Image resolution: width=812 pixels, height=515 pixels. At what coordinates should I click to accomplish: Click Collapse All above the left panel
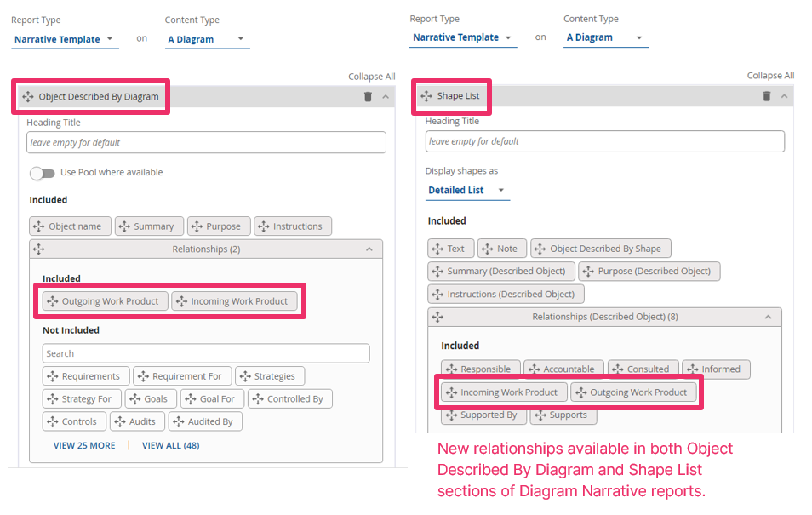click(x=371, y=77)
